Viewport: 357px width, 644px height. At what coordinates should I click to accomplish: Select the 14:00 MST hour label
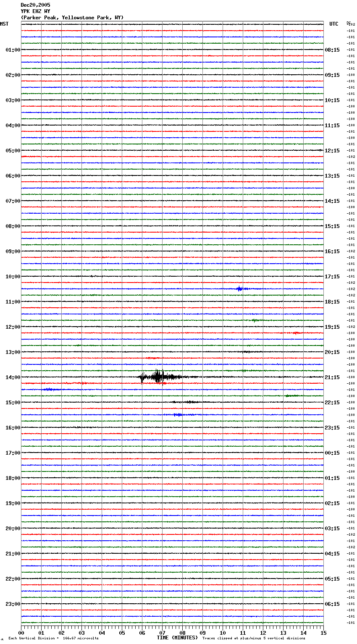coord(13,377)
